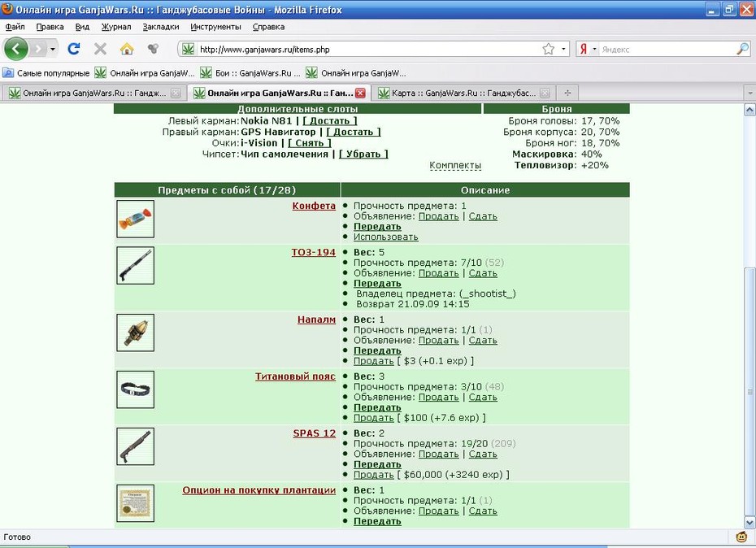Open the ТОЗ-194 shotgun image

pos(136,265)
